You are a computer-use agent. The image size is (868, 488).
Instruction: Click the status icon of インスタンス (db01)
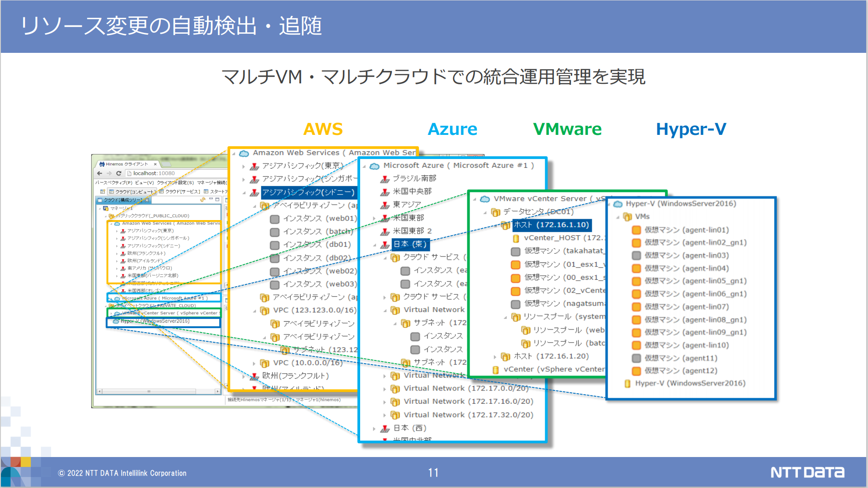[x=274, y=245]
